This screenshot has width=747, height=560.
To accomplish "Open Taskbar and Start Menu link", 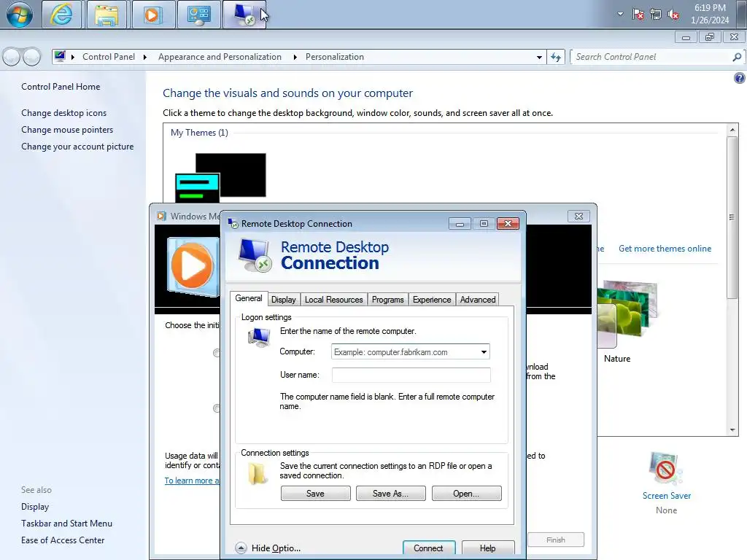I will [66, 524].
